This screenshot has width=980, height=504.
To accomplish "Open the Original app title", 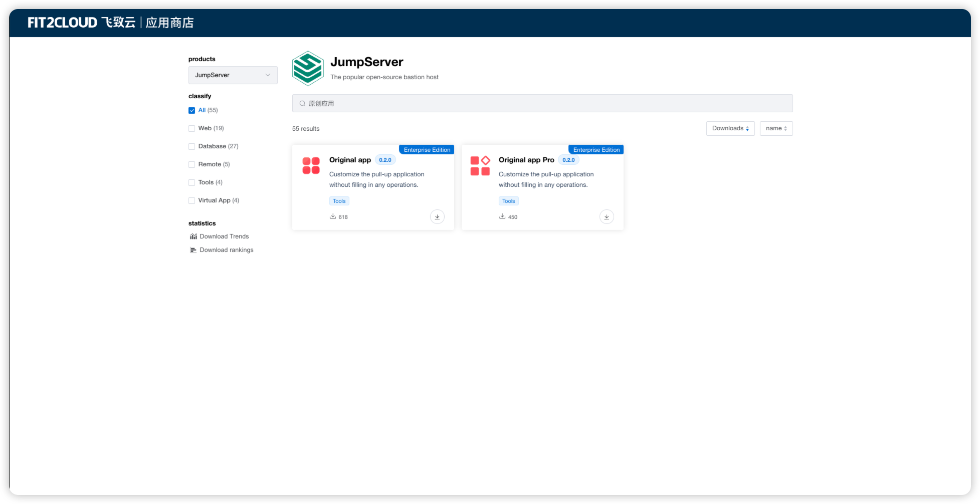I will [350, 160].
